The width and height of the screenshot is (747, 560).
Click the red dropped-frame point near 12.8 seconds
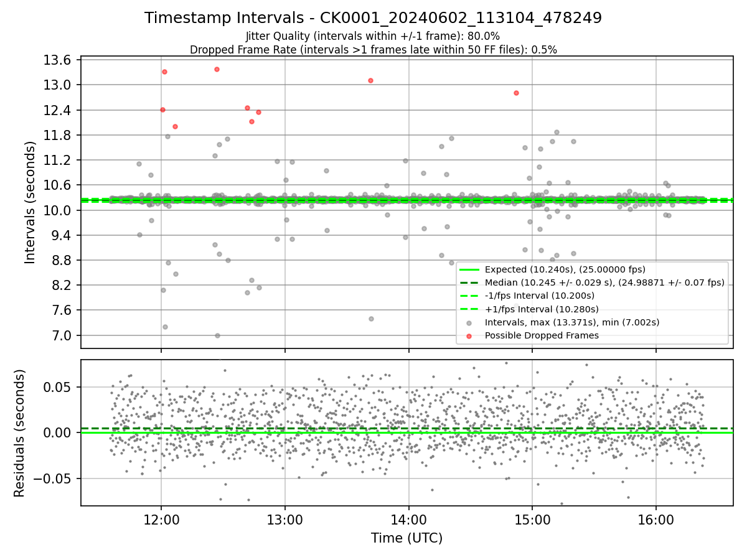[x=516, y=93]
